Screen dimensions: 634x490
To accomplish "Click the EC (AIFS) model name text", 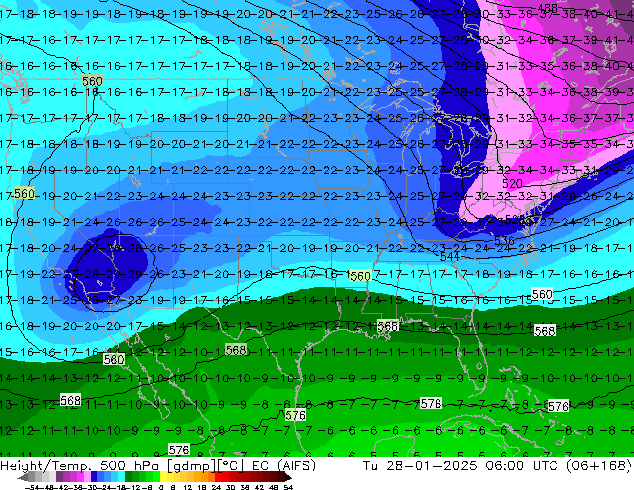I will 284,466.
